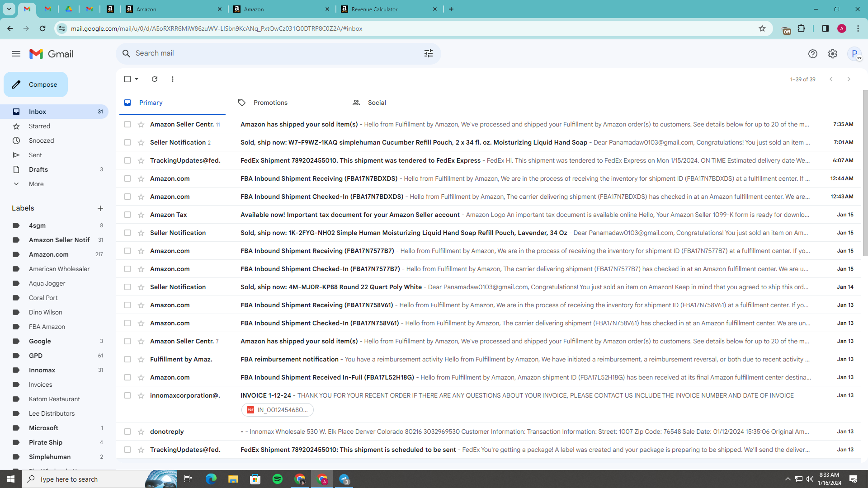Viewport: 868px width, 488px height.
Task: Toggle Chrome side panel icon
Action: click(x=826, y=28)
